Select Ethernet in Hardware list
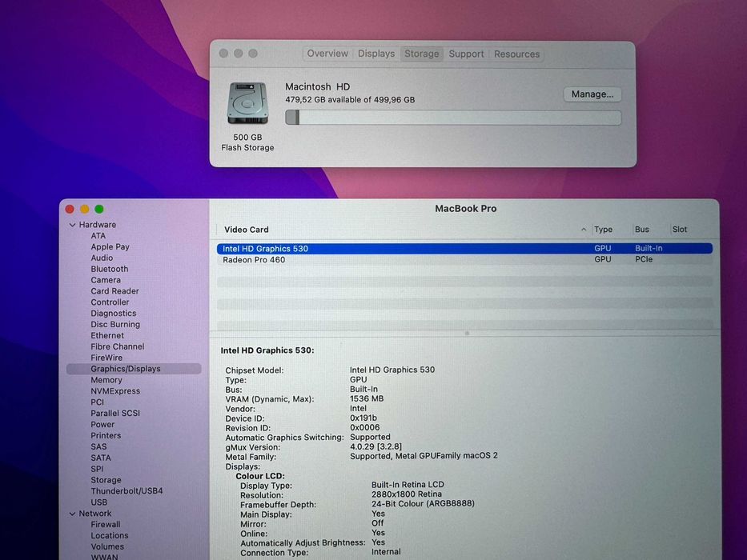 tap(107, 336)
